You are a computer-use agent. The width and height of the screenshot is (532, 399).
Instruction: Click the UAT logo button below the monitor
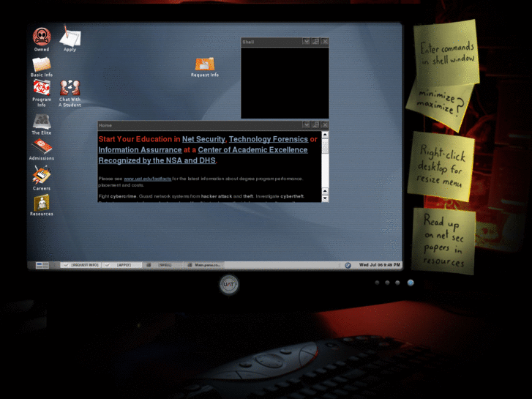(229, 284)
